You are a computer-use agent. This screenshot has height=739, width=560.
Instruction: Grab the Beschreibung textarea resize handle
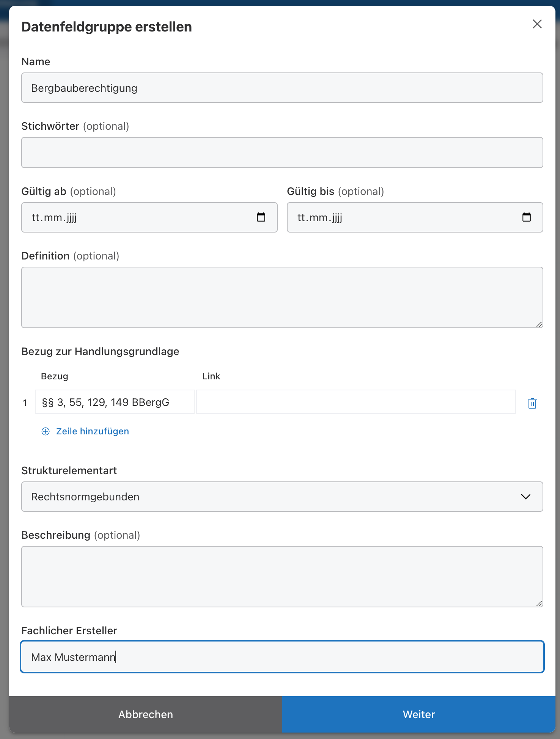click(x=539, y=604)
